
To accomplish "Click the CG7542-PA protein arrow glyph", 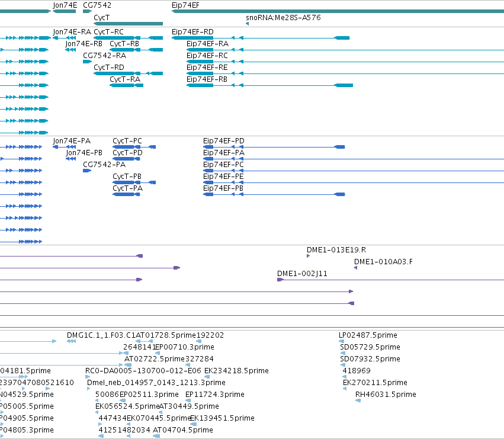I will click(87, 171).
